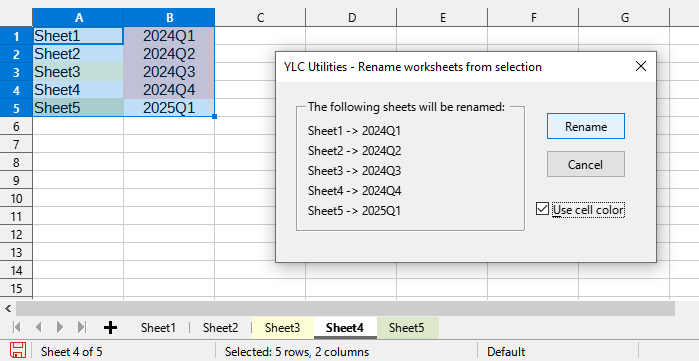Click cell B2 containing 2024Q2

pyautogui.click(x=169, y=54)
